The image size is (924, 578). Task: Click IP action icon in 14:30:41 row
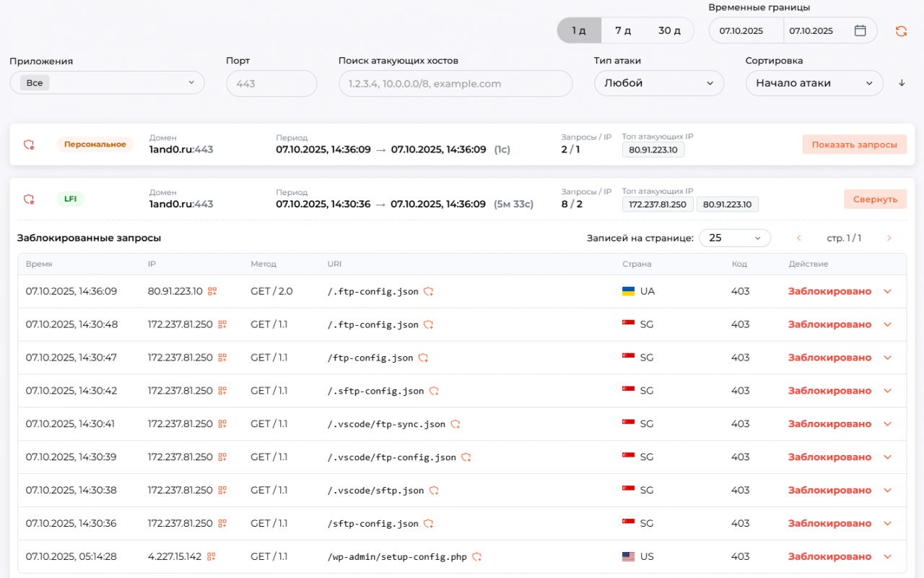(222, 424)
